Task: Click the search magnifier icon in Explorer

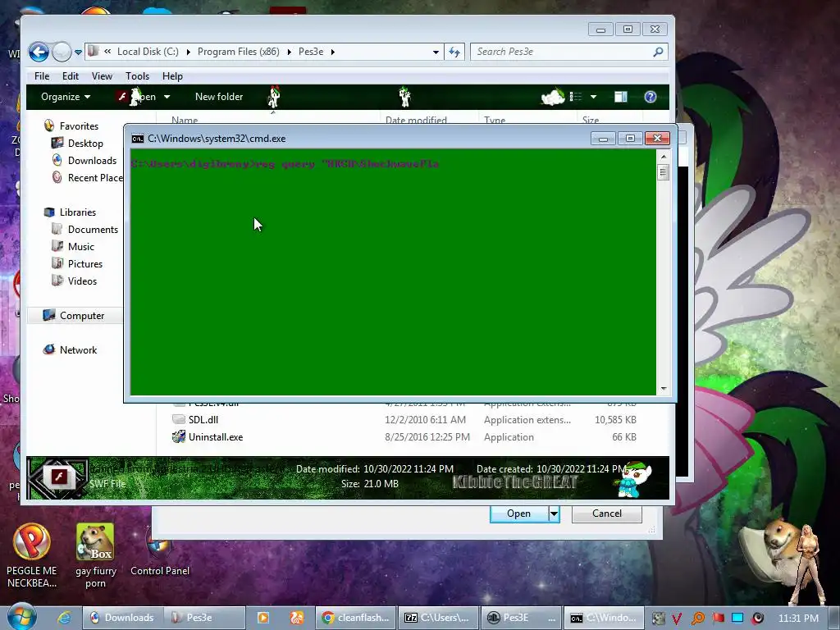Action: point(659,52)
